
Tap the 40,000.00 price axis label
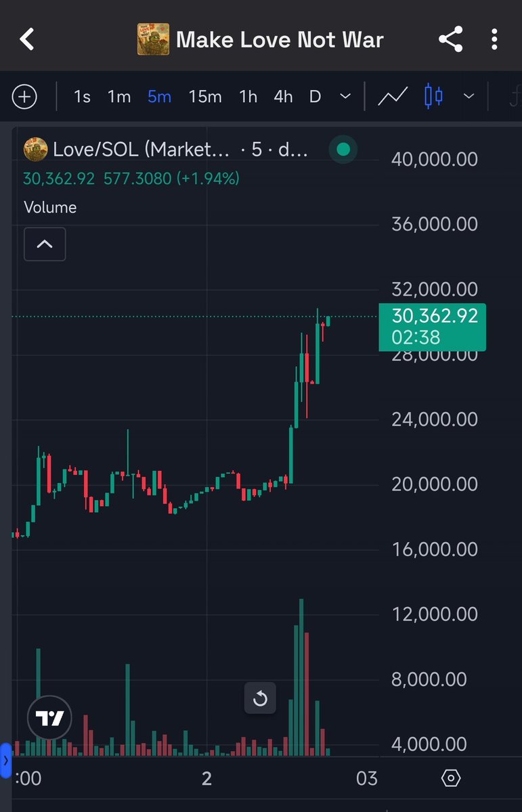pyautogui.click(x=435, y=160)
